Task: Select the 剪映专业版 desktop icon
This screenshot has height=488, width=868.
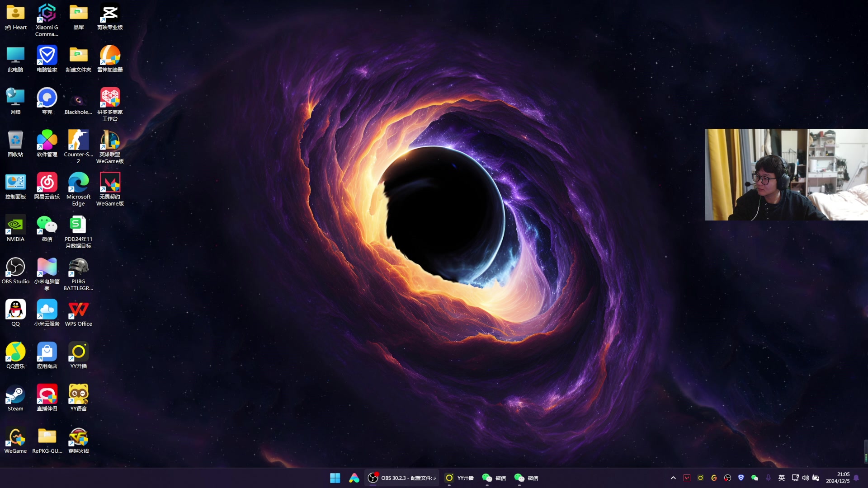Action: point(110,17)
